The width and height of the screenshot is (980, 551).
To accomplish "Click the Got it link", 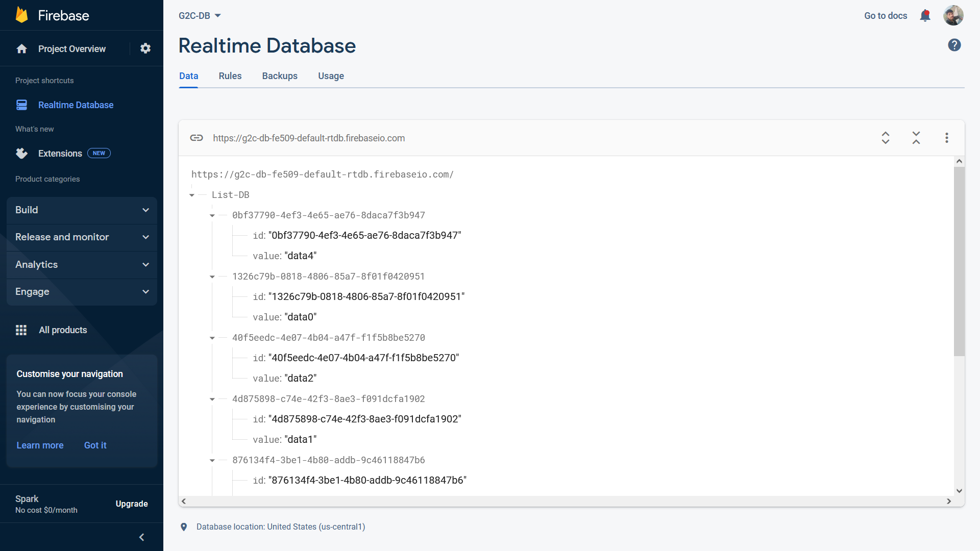I will point(95,445).
